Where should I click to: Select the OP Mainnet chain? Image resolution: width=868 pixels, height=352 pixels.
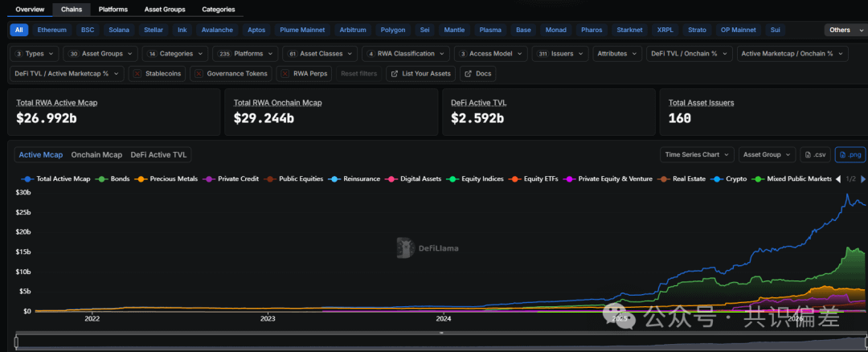[x=739, y=30]
